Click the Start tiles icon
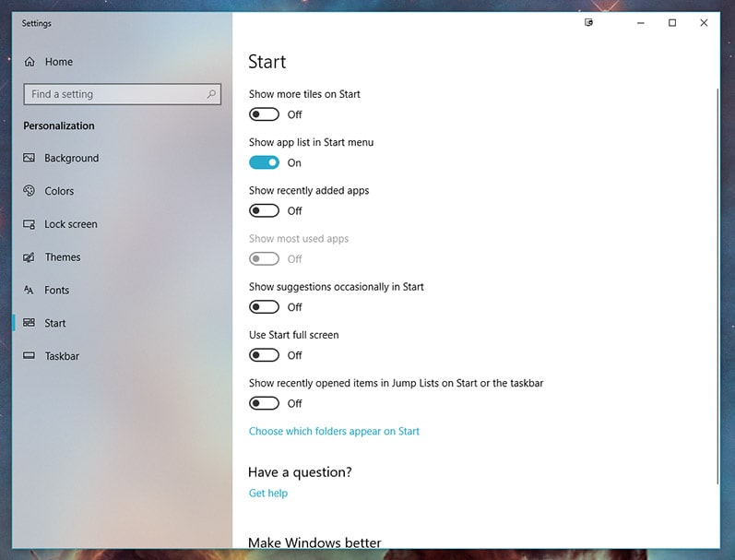This screenshot has width=735, height=560. click(30, 323)
